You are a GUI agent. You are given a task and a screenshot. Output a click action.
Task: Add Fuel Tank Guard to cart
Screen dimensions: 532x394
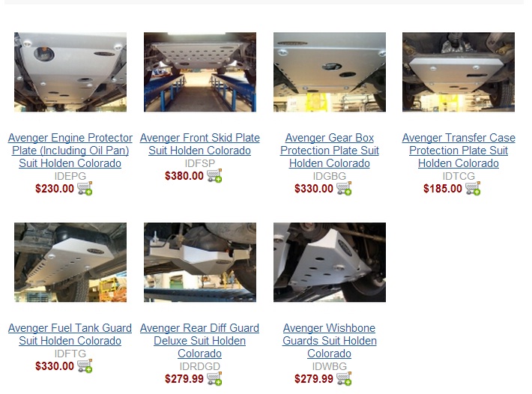click(85, 366)
